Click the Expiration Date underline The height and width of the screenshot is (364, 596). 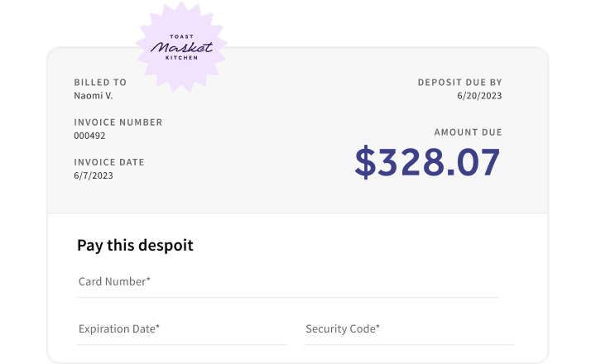pyautogui.click(x=182, y=345)
